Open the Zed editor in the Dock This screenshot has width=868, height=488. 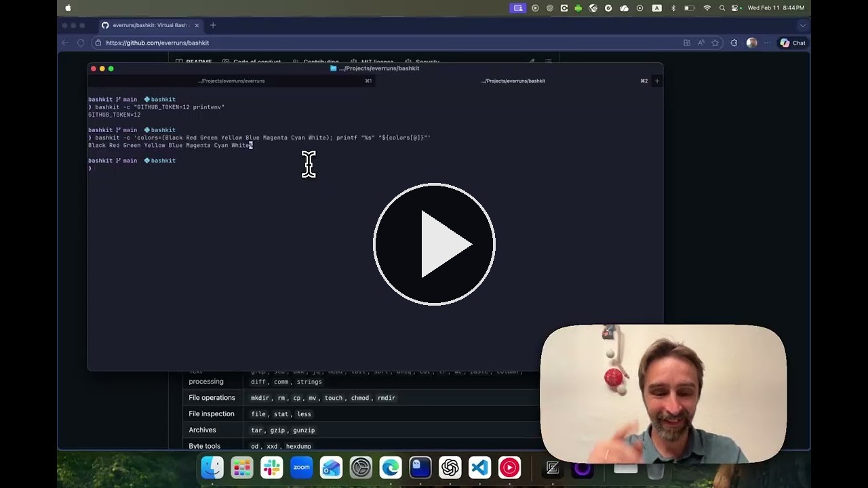[x=553, y=468]
